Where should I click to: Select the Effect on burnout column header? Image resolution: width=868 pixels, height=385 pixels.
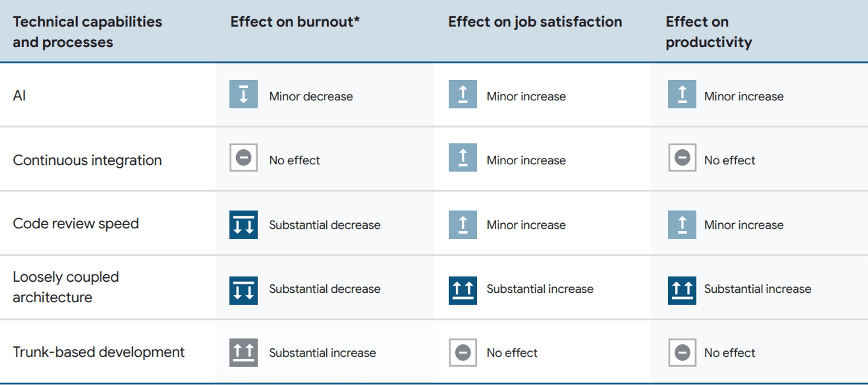tap(295, 21)
